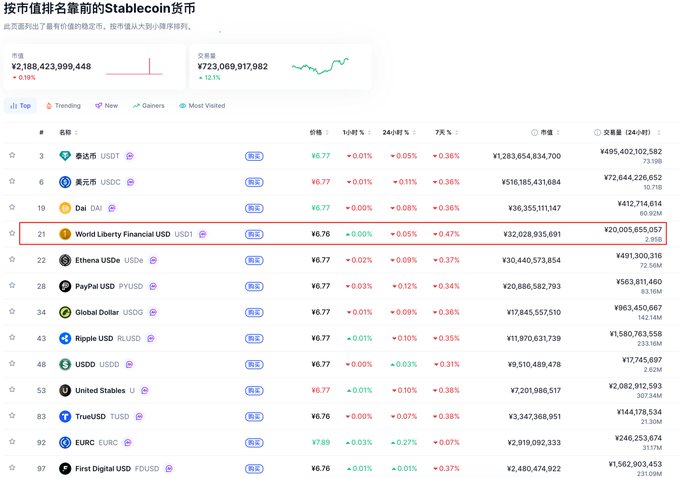Click the green 交易量 sparkline chart
680x478 pixels.
coord(320,66)
